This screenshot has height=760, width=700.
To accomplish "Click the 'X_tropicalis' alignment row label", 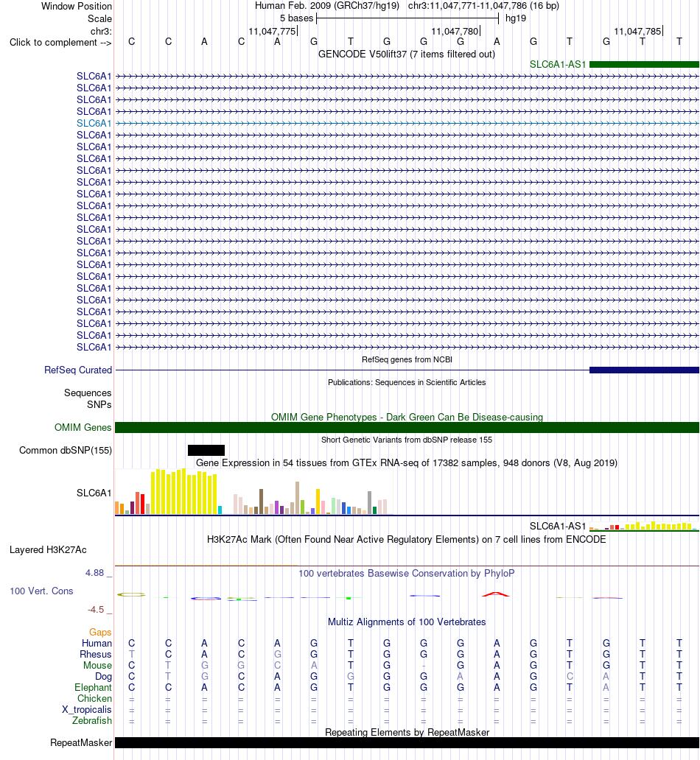I will pos(87,710).
